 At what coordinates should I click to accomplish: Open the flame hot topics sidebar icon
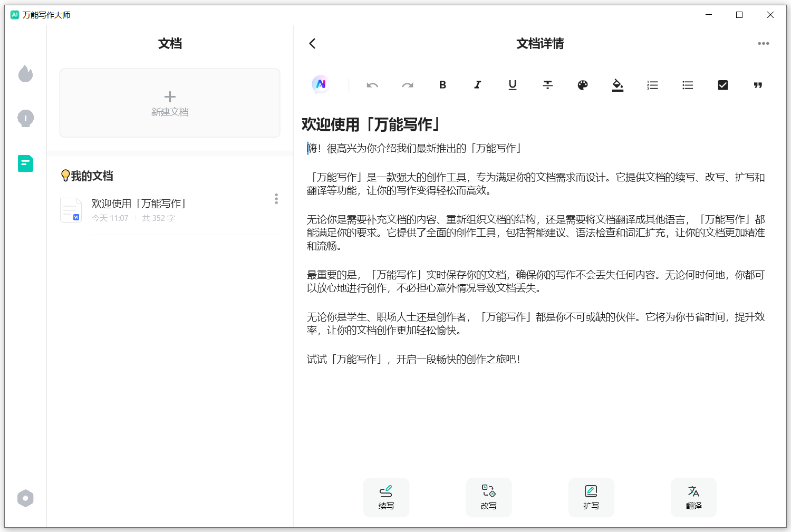pos(25,74)
